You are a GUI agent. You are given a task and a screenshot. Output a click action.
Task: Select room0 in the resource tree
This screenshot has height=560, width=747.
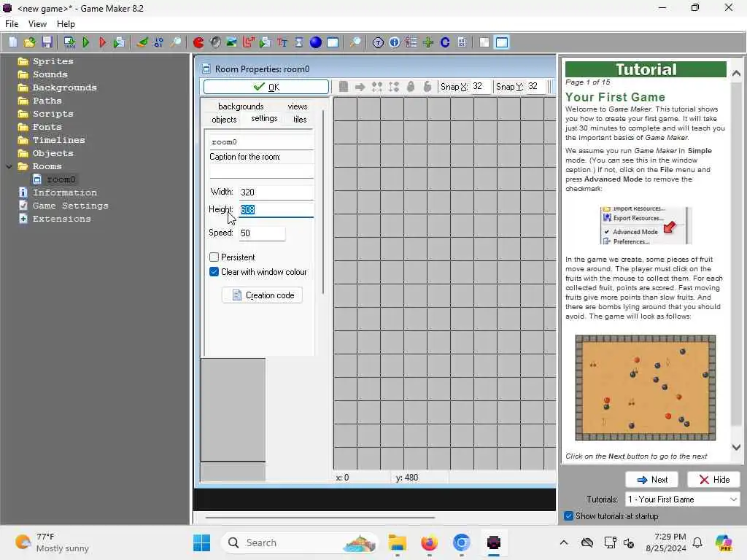tap(61, 179)
